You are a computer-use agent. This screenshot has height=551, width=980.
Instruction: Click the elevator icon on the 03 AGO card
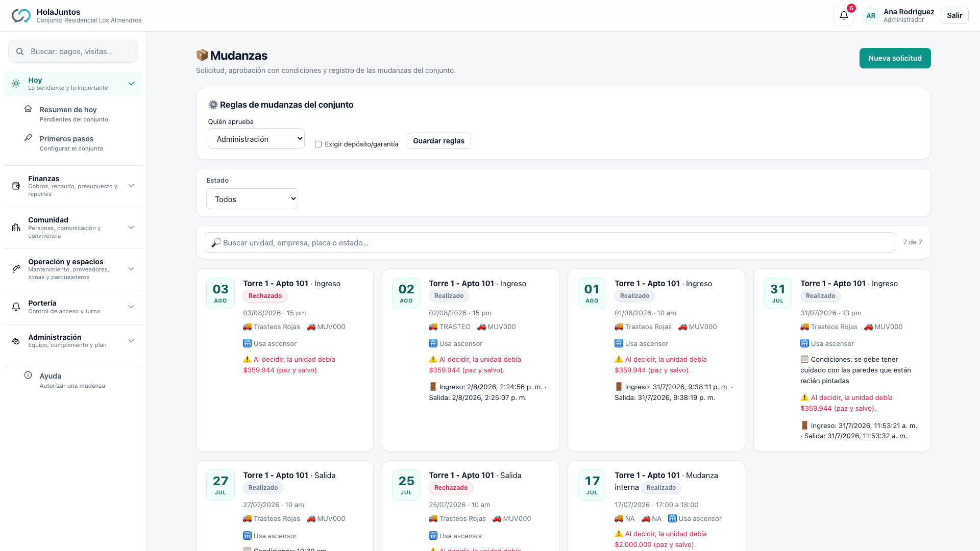coord(247,343)
